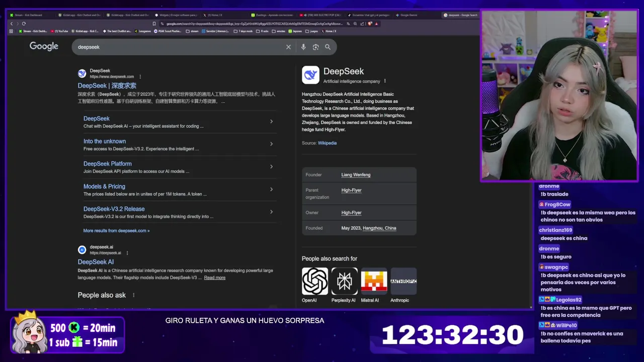Click the translate icon in the address bar

click(348, 24)
